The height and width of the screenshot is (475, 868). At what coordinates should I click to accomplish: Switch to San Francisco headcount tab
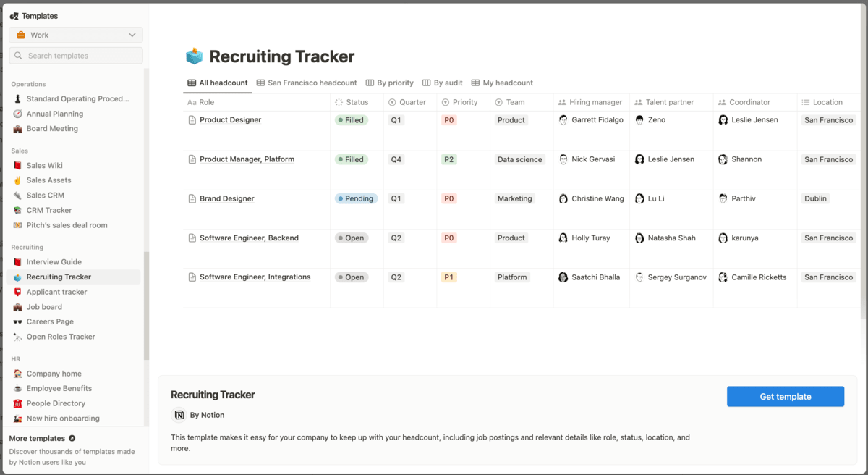click(x=307, y=83)
